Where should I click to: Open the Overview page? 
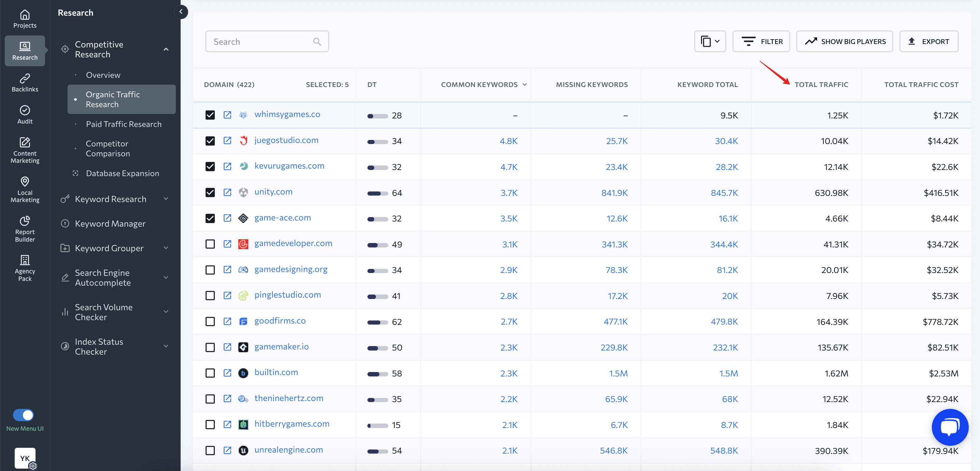coord(103,75)
